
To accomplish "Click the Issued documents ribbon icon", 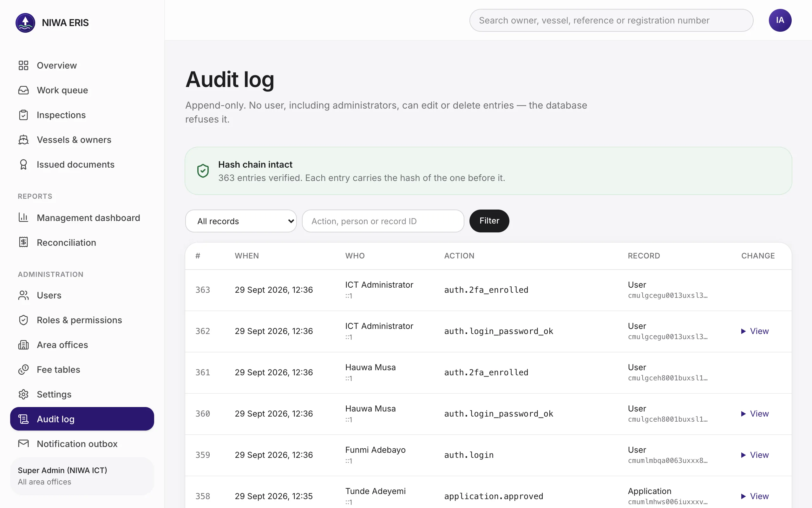I will (x=23, y=165).
